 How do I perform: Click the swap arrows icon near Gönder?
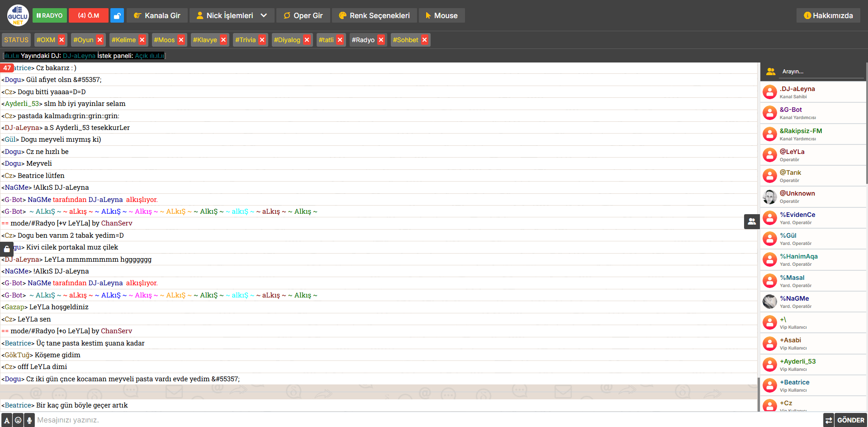(x=829, y=420)
